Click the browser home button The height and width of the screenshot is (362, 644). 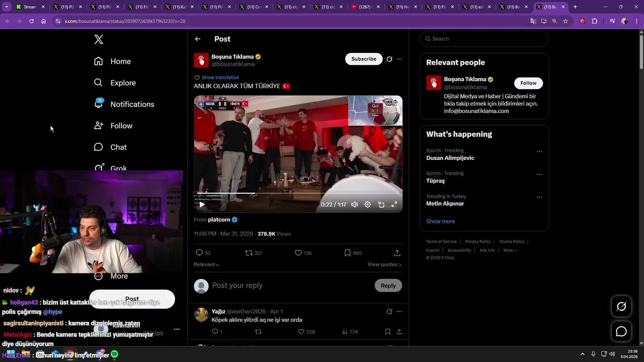(x=43, y=21)
